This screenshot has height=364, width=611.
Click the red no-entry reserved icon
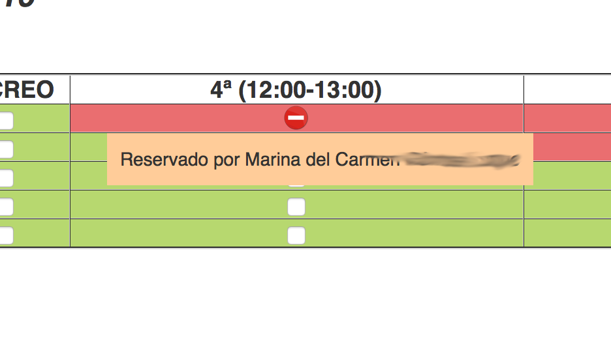[x=296, y=117]
